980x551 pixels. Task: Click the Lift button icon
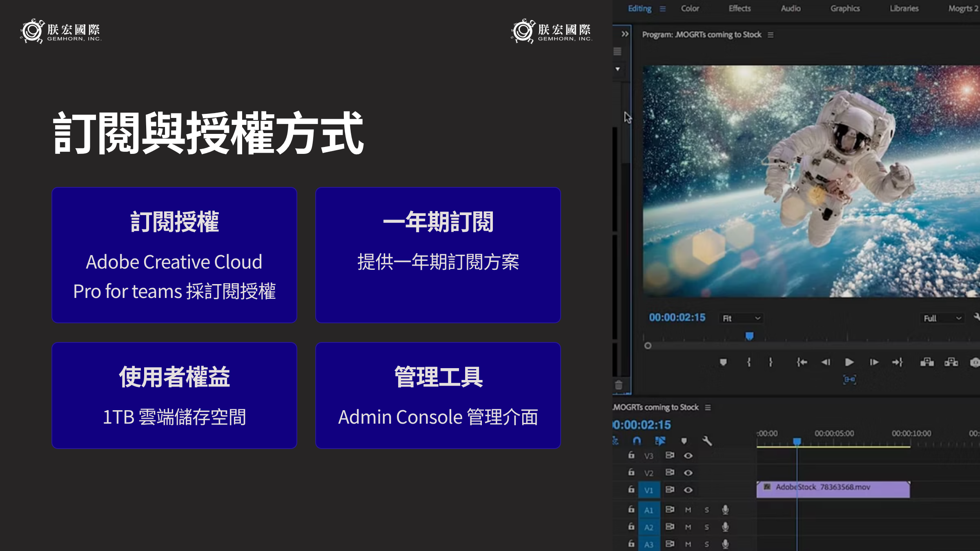click(x=927, y=362)
